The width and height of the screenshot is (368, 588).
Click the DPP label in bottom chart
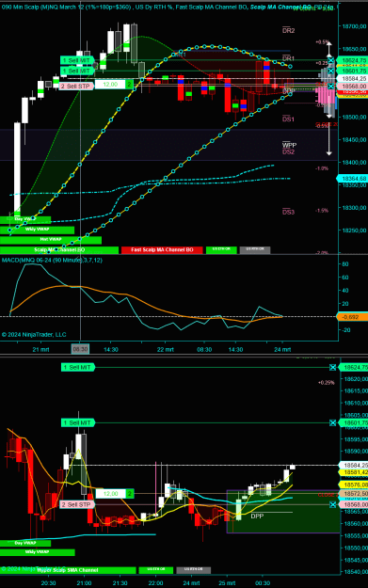click(x=257, y=516)
